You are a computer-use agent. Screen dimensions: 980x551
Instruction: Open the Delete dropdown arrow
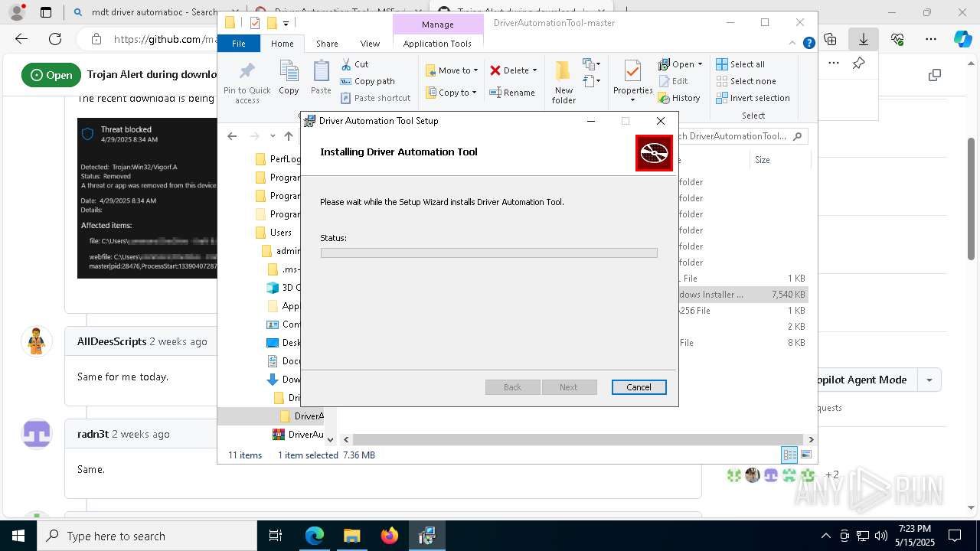(x=534, y=70)
